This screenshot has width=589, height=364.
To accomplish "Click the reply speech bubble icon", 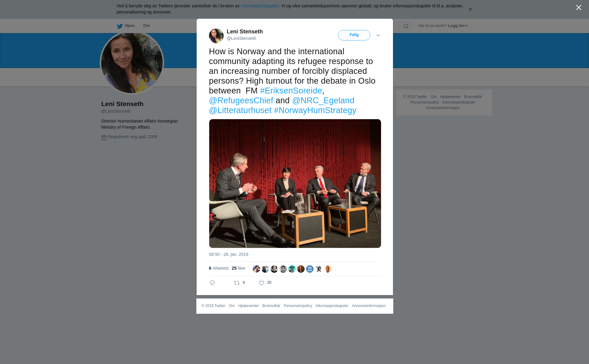I will pos(212,283).
